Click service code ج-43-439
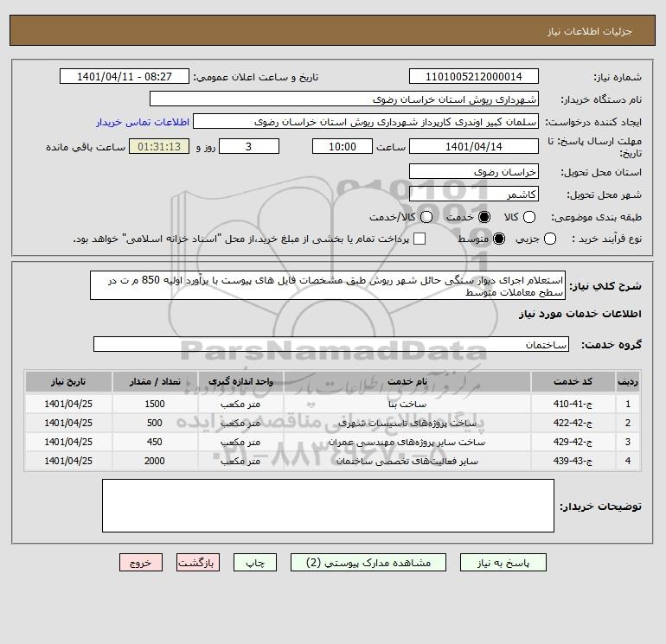 (x=573, y=461)
